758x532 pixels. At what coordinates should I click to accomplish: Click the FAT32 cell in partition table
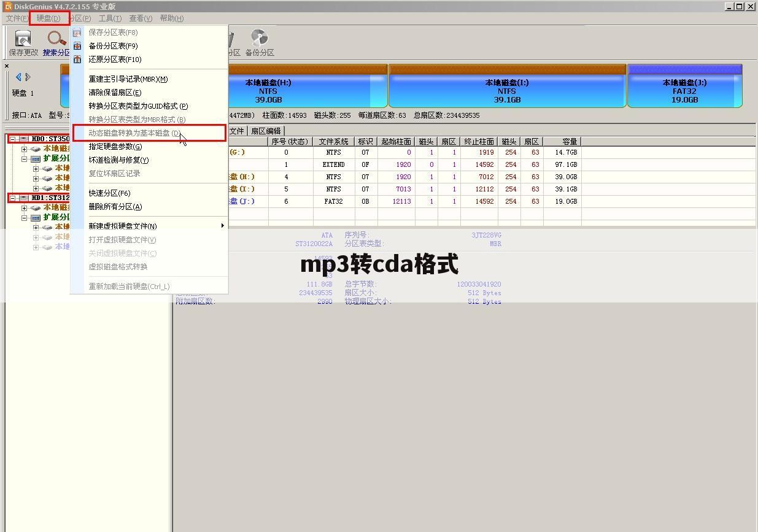point(334,202)
